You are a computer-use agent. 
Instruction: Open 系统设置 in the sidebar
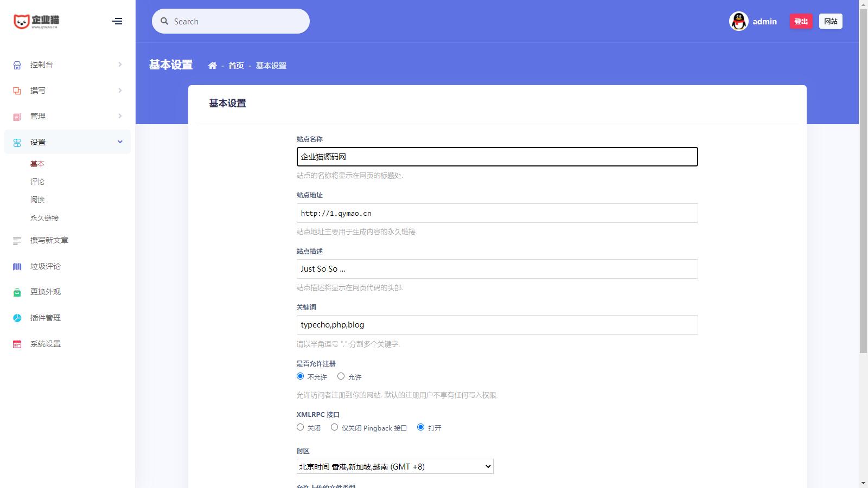pos(46,344)
